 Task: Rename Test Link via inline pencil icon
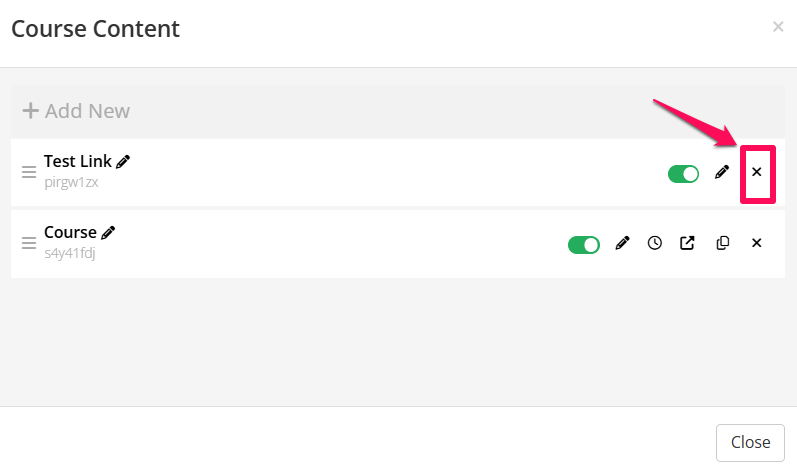pyautogui.click(x=124, y=161)
